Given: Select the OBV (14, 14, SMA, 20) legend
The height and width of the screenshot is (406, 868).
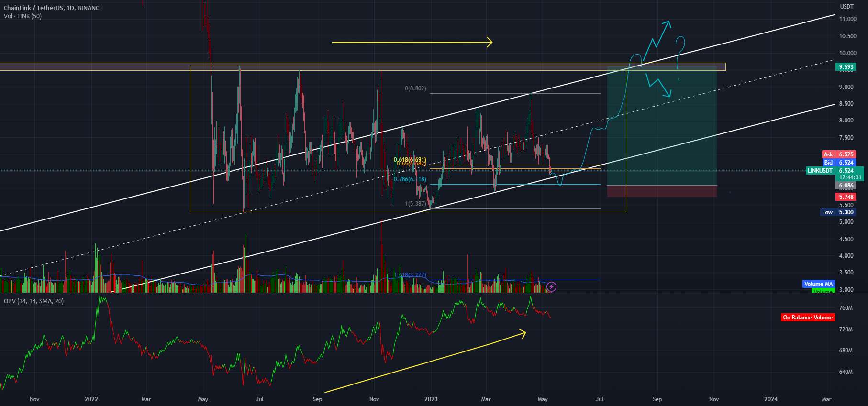Looking at the screenshot, I should (33, 301).
